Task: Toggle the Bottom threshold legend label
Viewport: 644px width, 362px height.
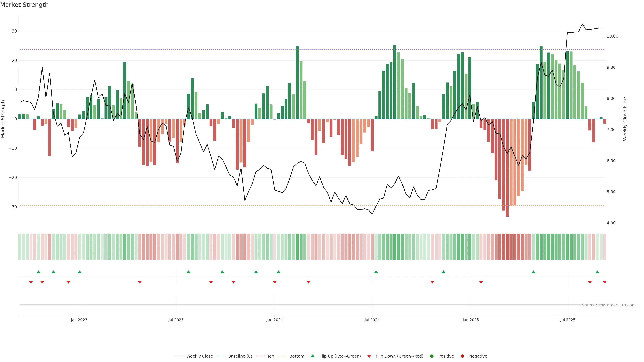Action: (x=297, y=356)
